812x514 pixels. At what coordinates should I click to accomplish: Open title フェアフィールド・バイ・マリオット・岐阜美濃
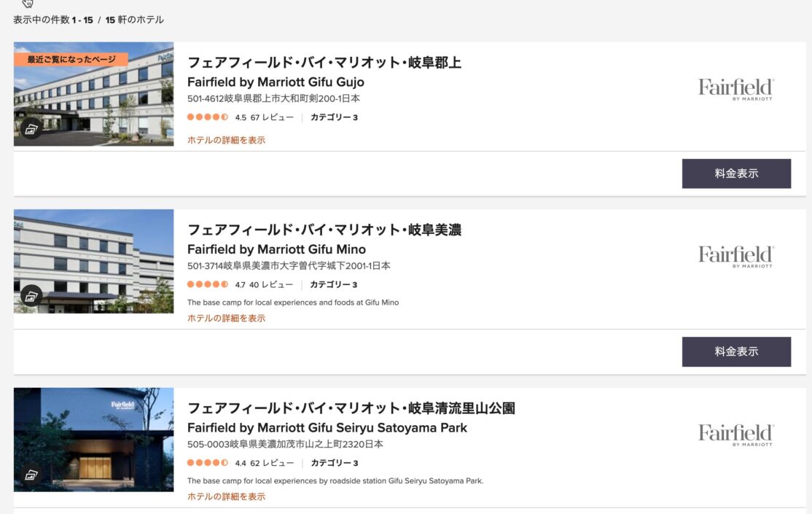pos(324,230)
